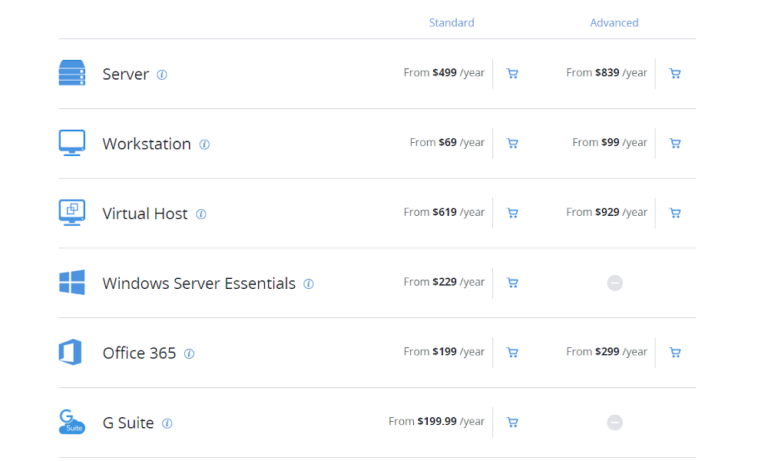Open the Server info tooltip icon
768x461 pixels.
(162, 74)
